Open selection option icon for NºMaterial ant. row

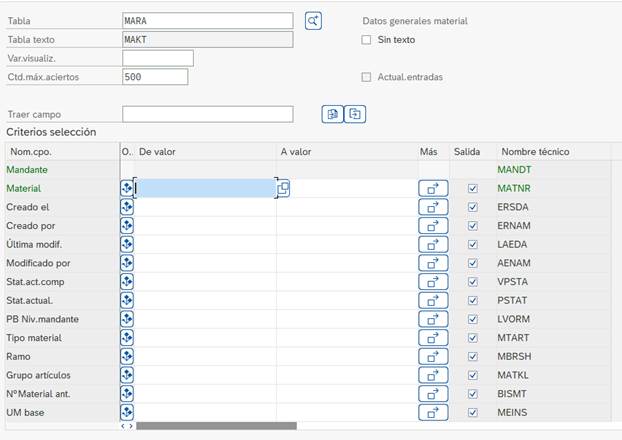[127, 394]
